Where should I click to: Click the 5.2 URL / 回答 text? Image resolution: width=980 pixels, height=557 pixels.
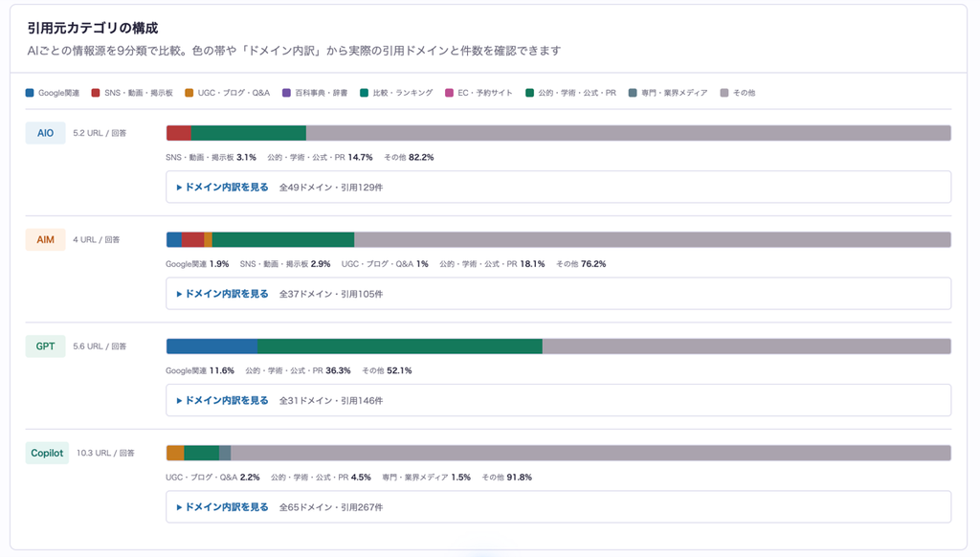coord(100,133)
